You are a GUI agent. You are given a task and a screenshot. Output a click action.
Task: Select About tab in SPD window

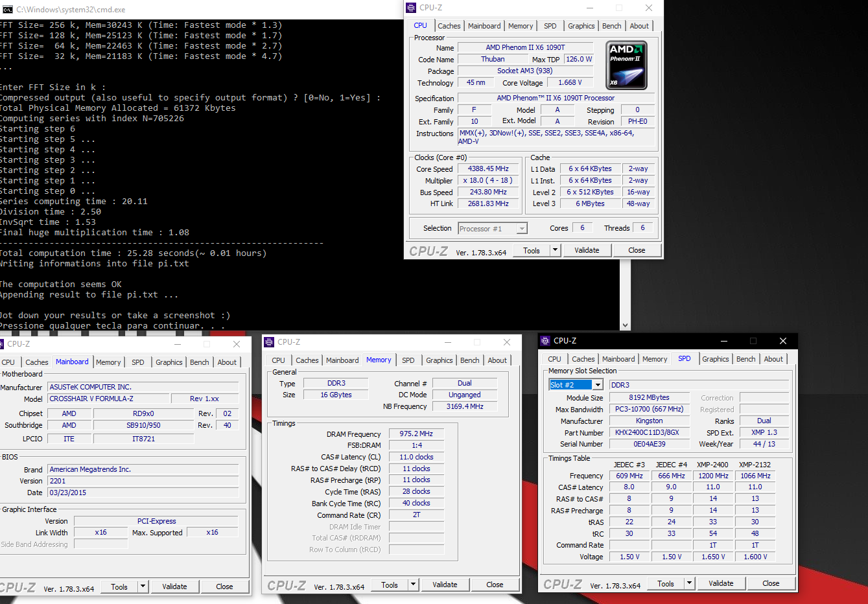(773, 359)
